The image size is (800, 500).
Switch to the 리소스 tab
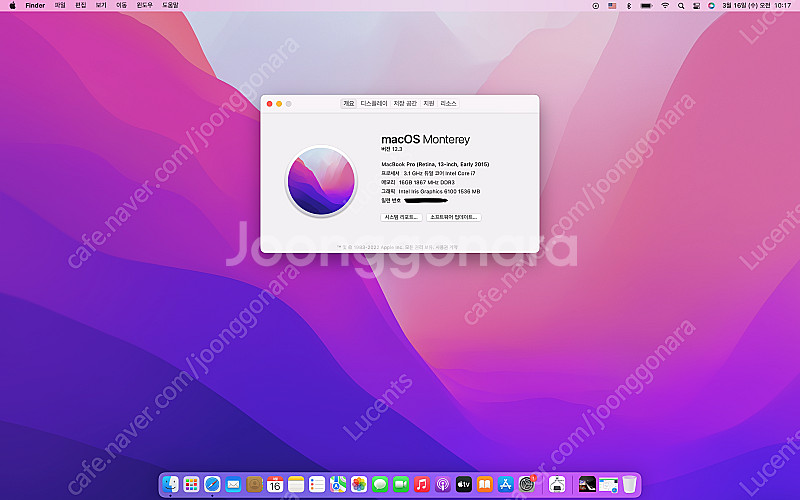click(x=448, y=103)
